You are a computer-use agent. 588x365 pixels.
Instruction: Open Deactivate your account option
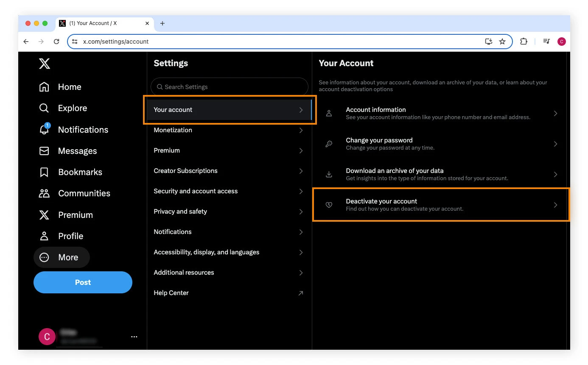pos(440,205)
